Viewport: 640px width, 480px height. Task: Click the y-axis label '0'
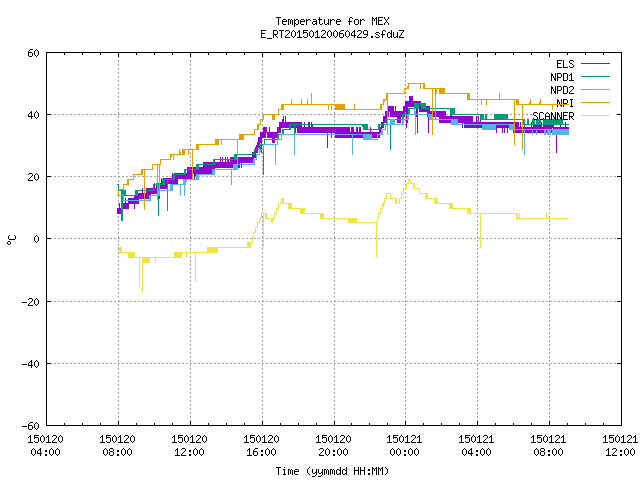[37, 239]
